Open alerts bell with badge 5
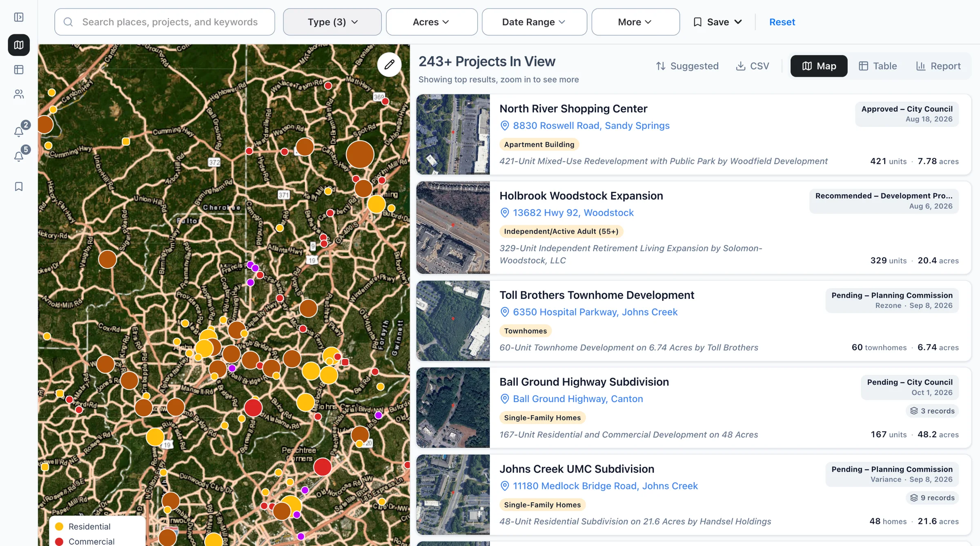Viewport: 980px width, 546px height. (x=19, y=156)
